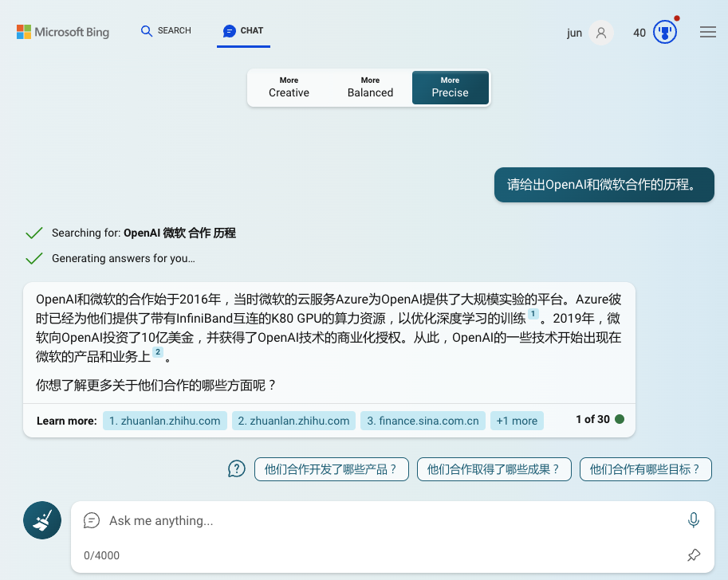Click the jun username text
This screenshot has height=580, width=728.
(574, 33)
